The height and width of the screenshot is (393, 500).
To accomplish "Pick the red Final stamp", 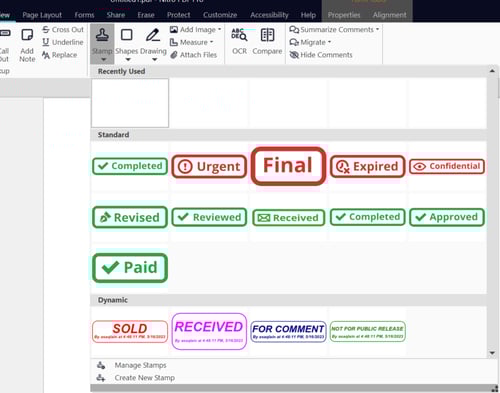I will point(288,166).
